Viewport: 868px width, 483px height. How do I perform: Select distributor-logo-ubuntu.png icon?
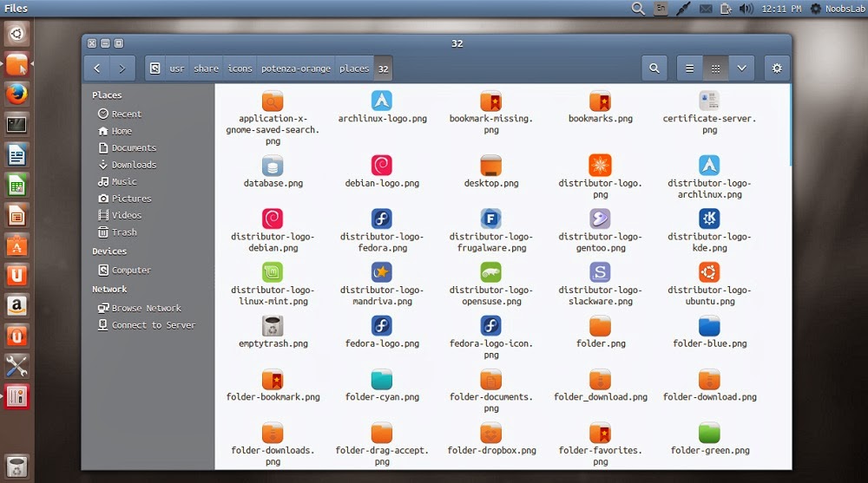click(709, 272)
